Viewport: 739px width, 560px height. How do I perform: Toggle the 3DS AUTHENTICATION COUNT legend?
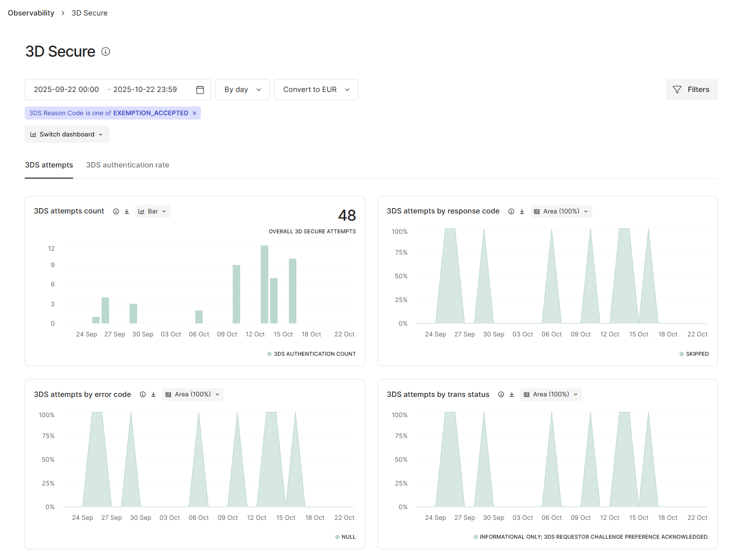click(311, 354)
